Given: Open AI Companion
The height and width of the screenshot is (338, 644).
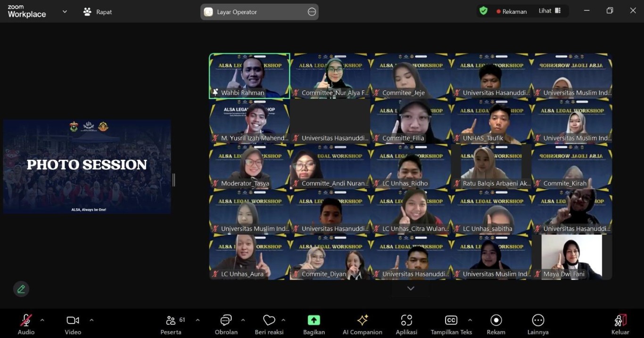Looking at the screenshot, I should click(363, 324).
